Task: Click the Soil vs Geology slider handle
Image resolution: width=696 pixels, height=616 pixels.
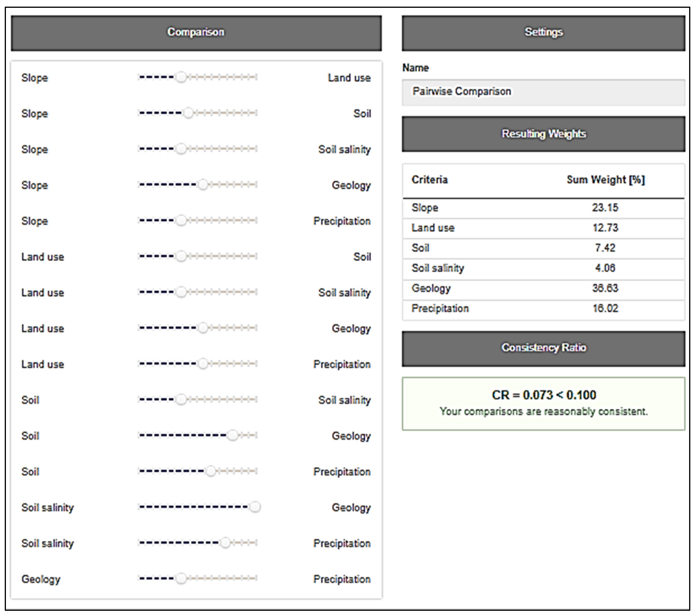Action: pyautogui.click(x=233, y=435)
